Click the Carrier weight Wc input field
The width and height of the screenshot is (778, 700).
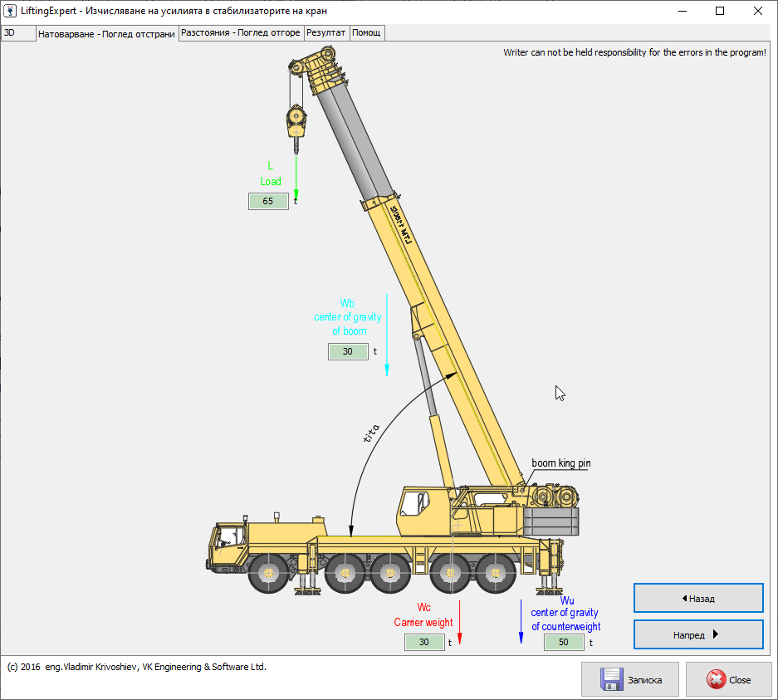[x=424, y=642]
